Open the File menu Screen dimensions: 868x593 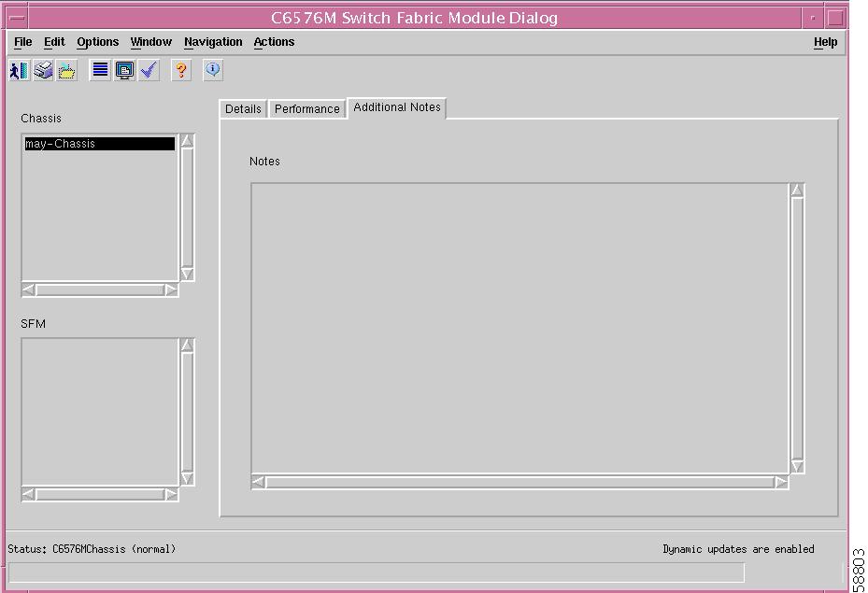23,42
